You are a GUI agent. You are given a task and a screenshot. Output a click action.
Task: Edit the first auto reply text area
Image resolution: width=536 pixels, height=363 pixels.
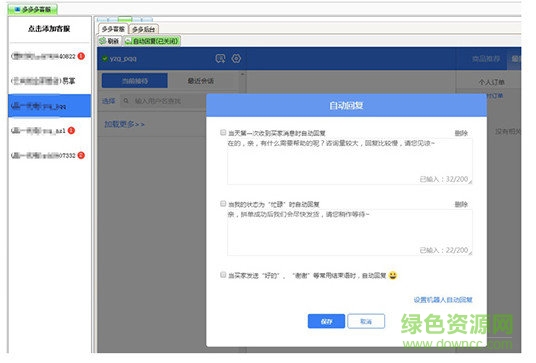tap(350, 162)
